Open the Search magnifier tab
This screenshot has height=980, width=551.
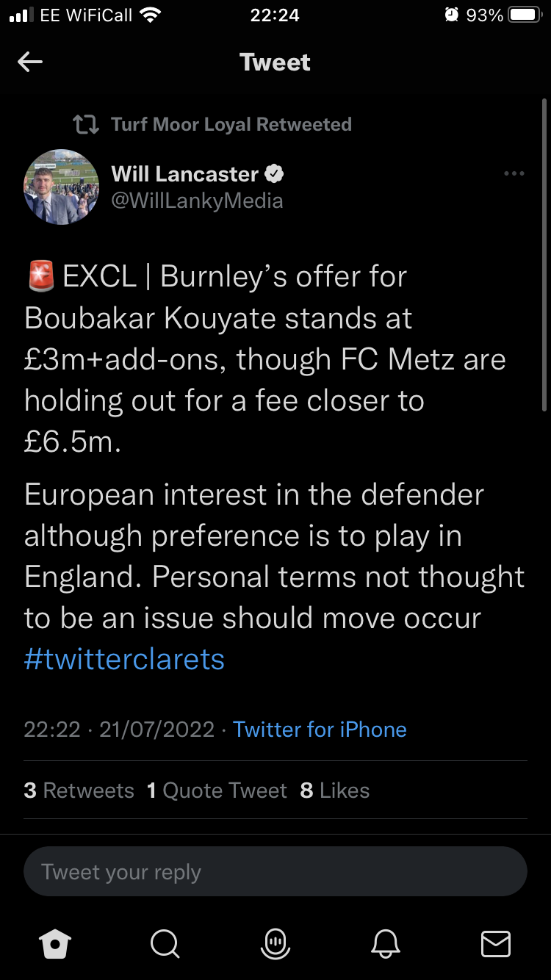pyautogui.click(x=165, y=943)
